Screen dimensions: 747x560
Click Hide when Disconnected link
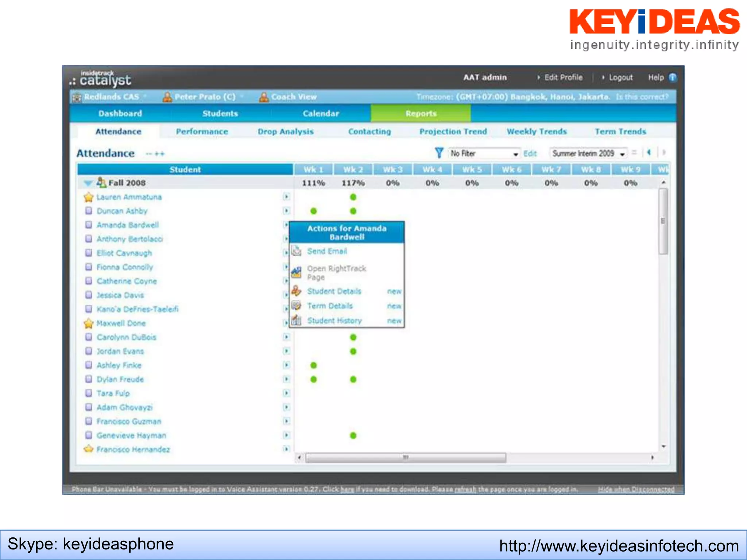point(636,489)
